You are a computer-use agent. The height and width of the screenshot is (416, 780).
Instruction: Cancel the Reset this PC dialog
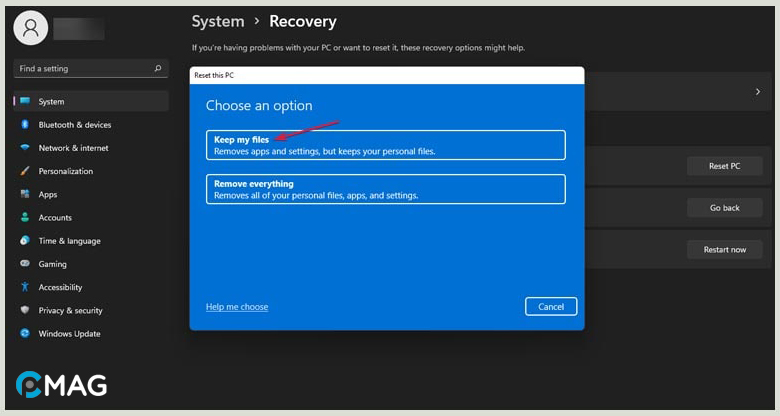(x=551, y=307)
